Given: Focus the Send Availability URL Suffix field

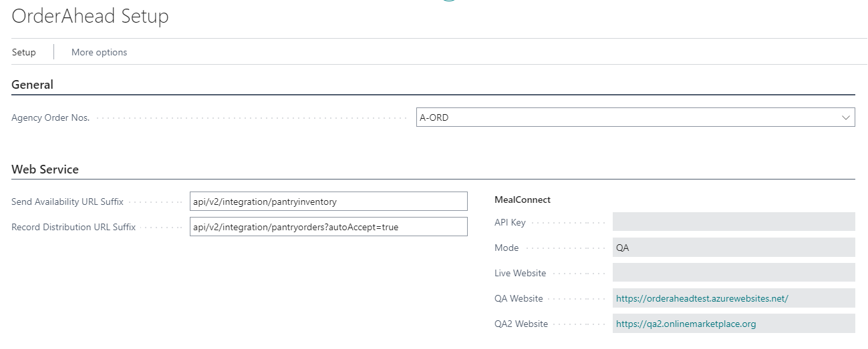Looking at the screenshot, I should [x=328, y=202].
